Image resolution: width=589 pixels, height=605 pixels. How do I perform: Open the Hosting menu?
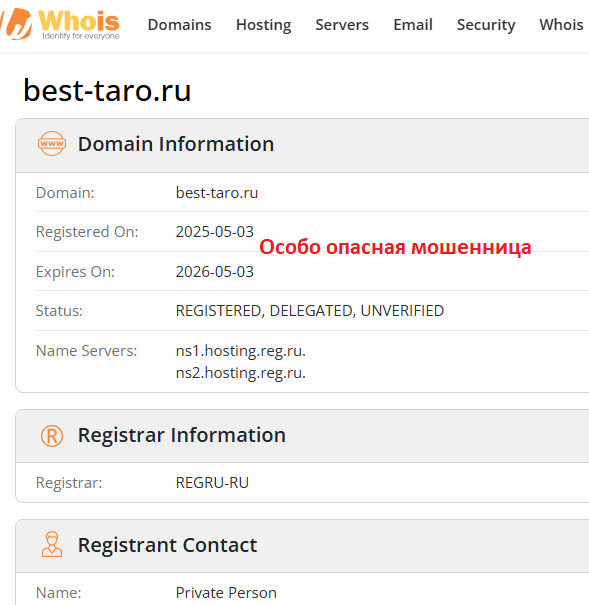pyautogui.click(x=263, y=25)
